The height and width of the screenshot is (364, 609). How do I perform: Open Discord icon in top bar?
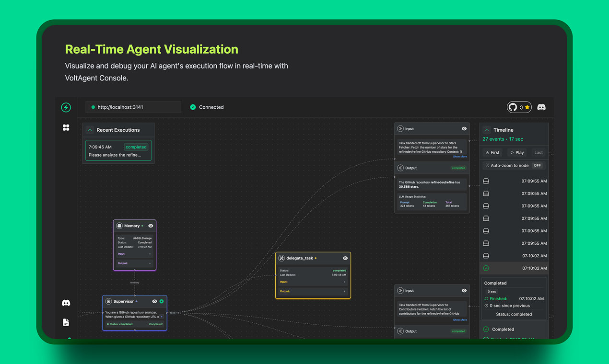(x=541, y=107)
